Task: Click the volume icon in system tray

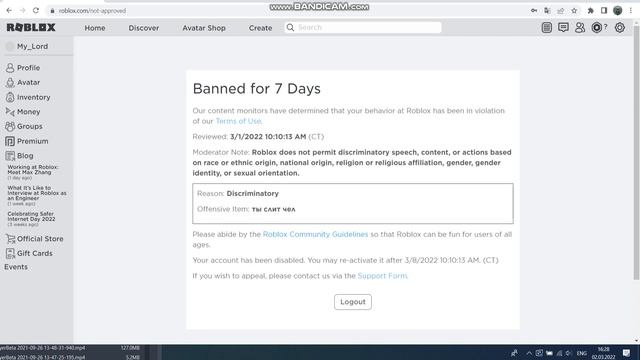Action: [569, 353]
